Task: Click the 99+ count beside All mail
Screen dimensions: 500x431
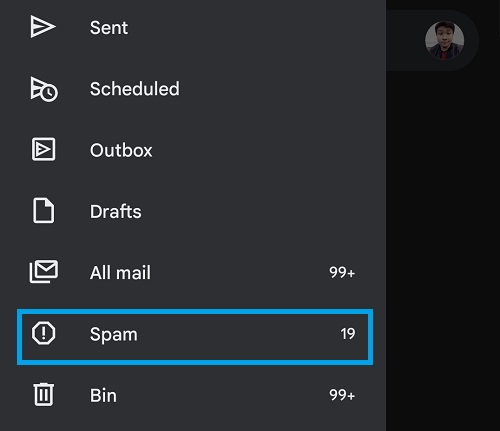Action: coord(342,273)
